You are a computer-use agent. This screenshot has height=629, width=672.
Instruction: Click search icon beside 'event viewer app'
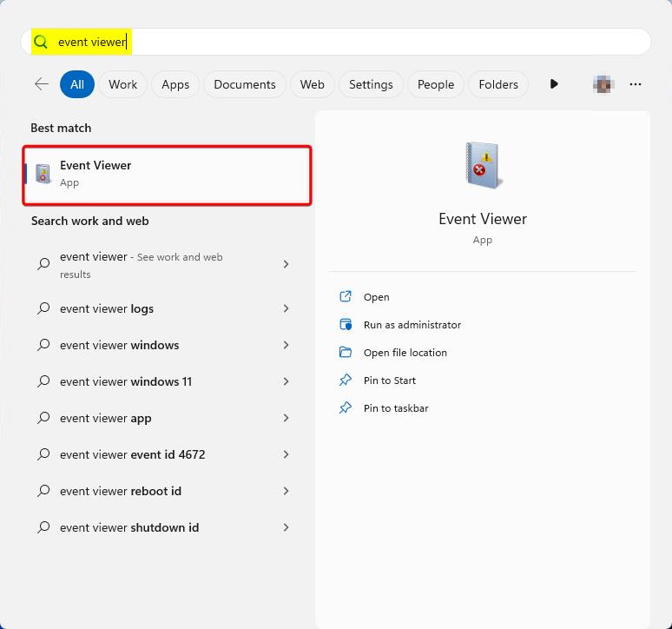[x=43, y=418]
